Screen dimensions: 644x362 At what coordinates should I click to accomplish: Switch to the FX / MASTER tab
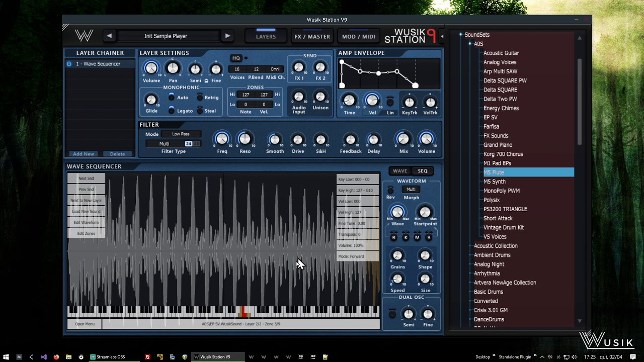(312, 36)
